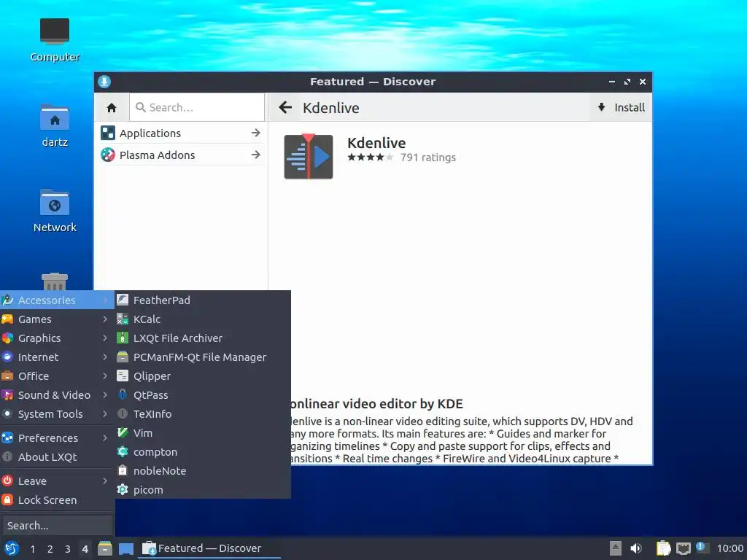Expand Applications category arrow in Discover

pos(256,133)
